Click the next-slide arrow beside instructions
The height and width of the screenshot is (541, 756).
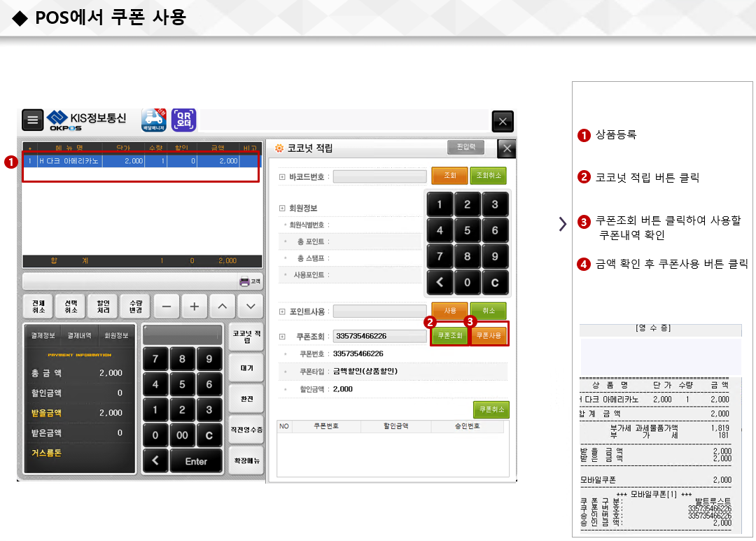[x=563, y=224]
